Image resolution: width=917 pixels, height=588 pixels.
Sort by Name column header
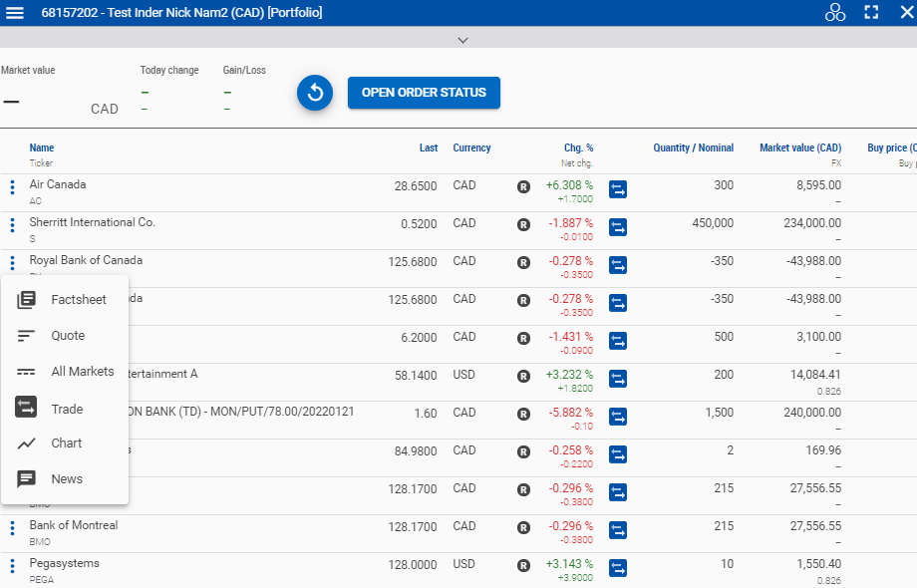coord(42,147)
